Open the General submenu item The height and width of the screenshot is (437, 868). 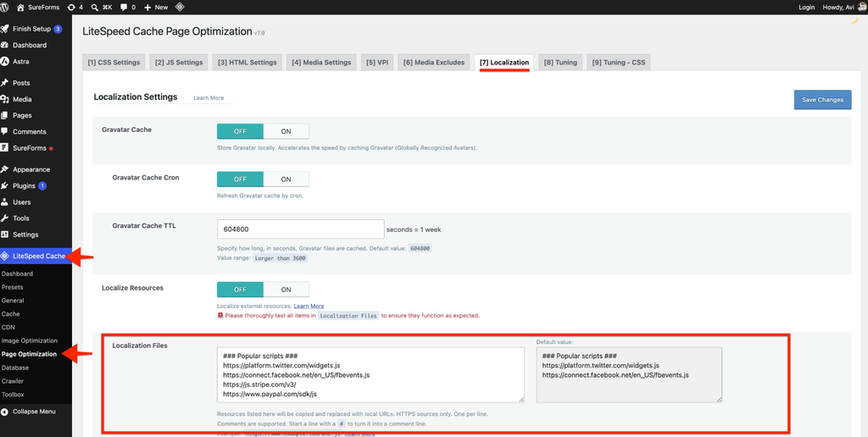click(13, 301)
